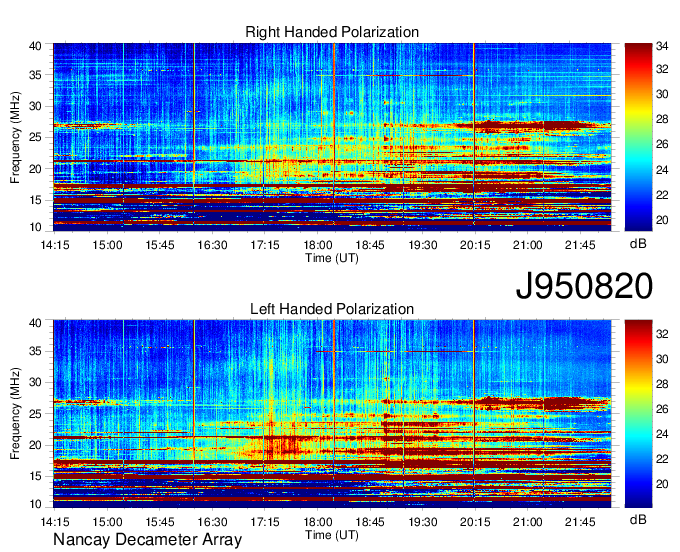Screen dimensions: 680x552
Task: Click the 25 MHz tick on Right Handed plot
Action: click(35, 137)
